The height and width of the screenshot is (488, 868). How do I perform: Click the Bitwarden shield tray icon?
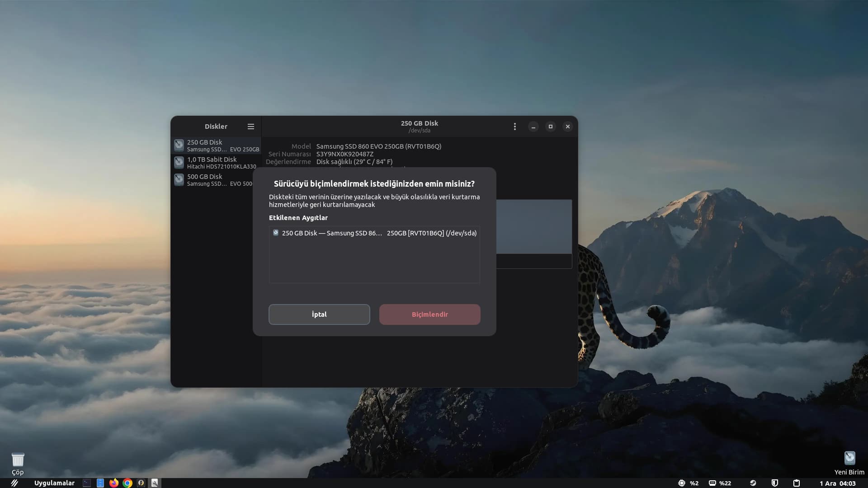[x=775, y=483]
